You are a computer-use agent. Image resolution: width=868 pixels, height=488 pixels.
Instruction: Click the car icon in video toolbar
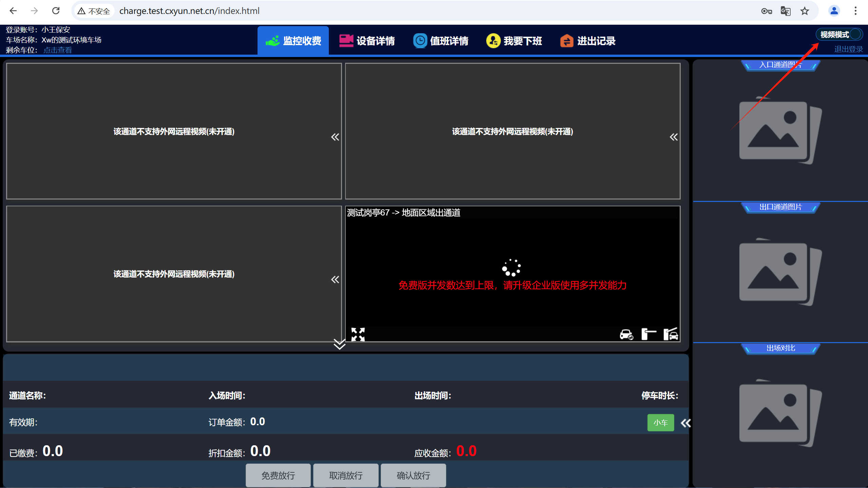click(x=626, y=335)
